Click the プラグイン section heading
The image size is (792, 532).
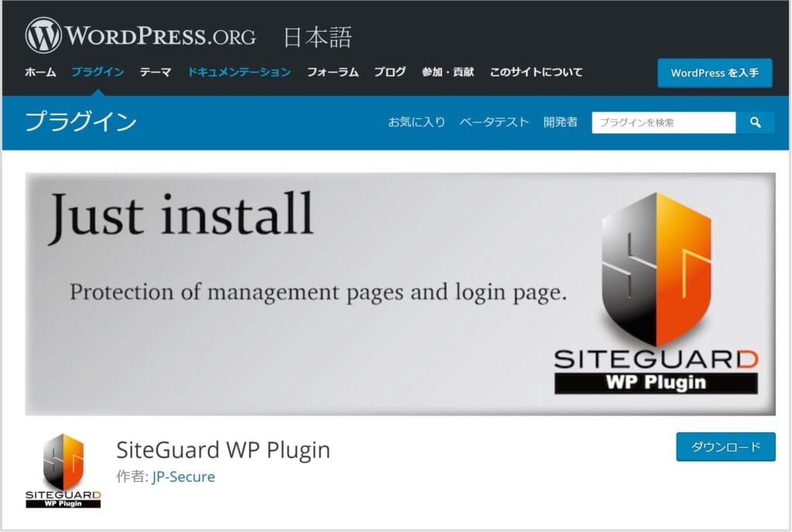pos(81,121)
